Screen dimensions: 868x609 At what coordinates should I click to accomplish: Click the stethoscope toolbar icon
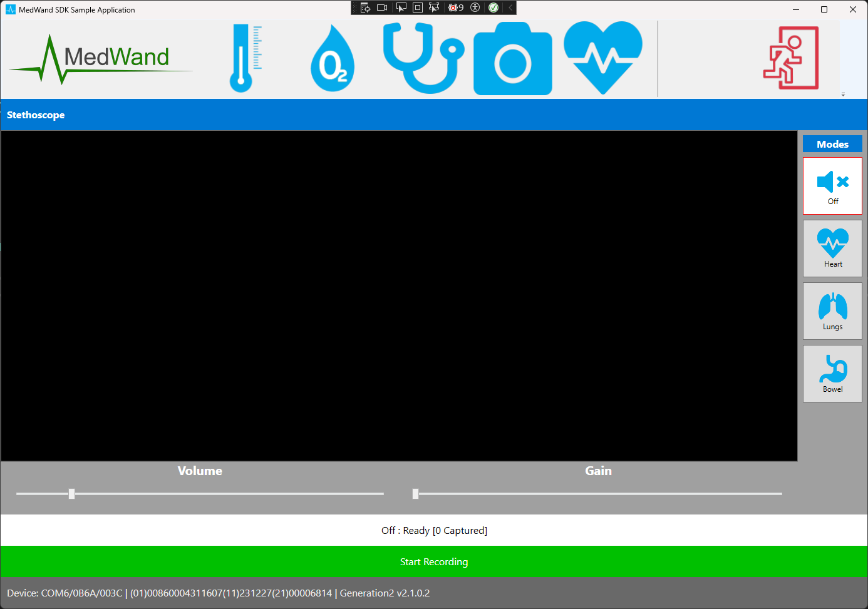(423, 58)
